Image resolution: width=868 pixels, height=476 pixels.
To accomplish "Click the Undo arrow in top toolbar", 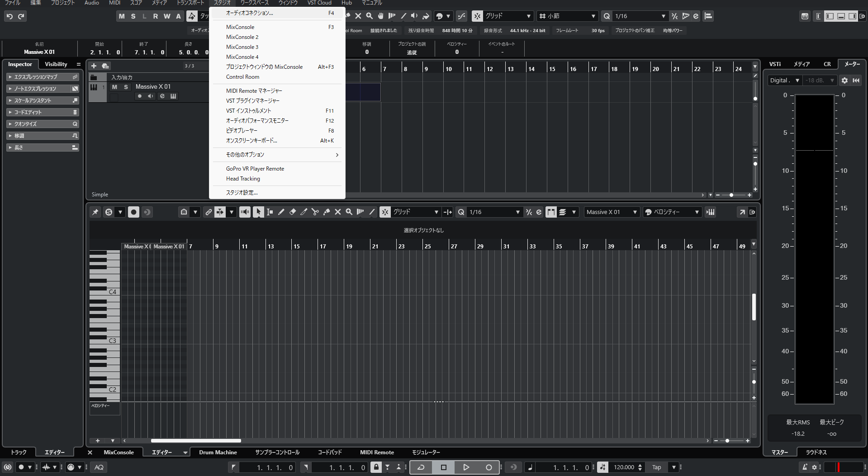I will [x=9, y=16].
